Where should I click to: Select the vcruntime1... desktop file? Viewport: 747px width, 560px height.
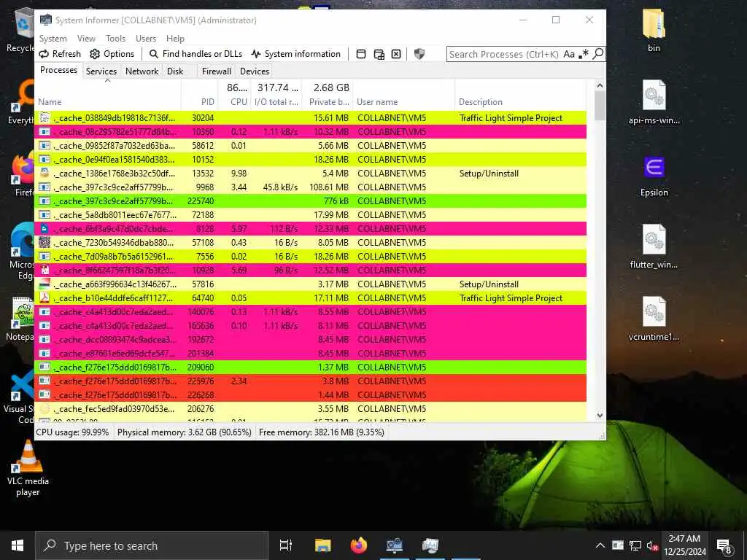pyautogui.click(x=654, y=319)
